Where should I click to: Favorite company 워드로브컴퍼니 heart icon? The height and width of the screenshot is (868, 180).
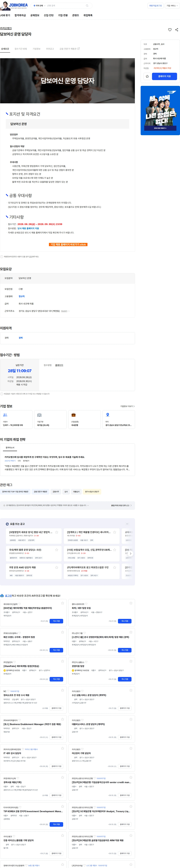pos(20,633)
